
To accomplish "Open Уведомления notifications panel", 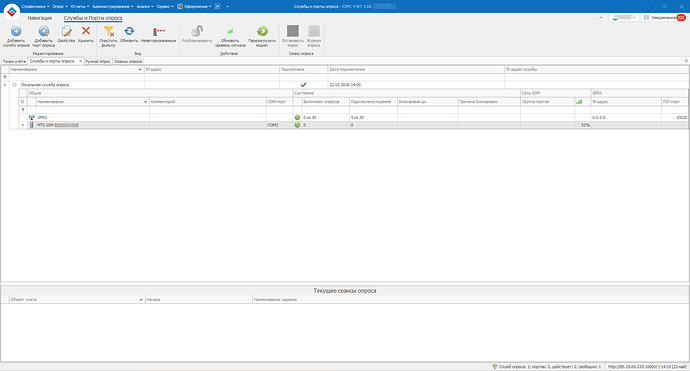I will [664, 18].
